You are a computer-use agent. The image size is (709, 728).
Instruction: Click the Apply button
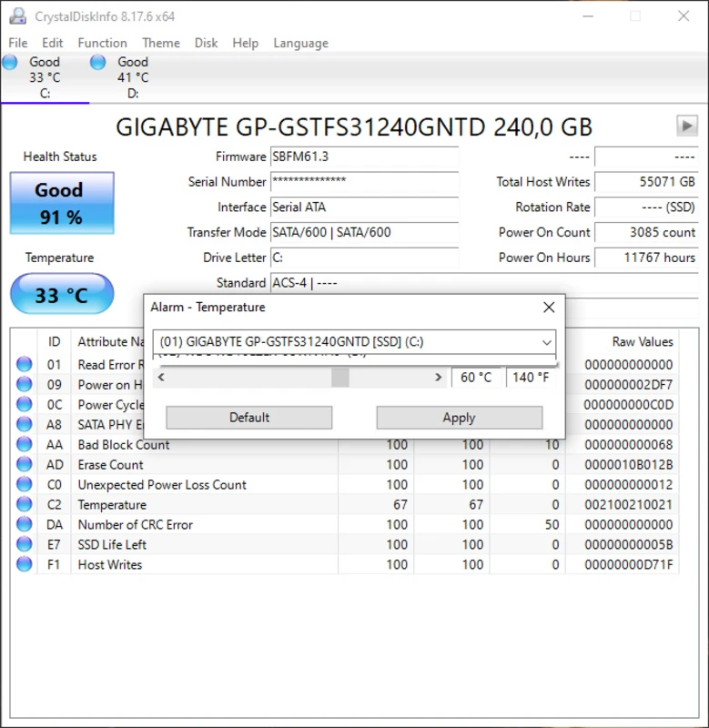point(460,418)
